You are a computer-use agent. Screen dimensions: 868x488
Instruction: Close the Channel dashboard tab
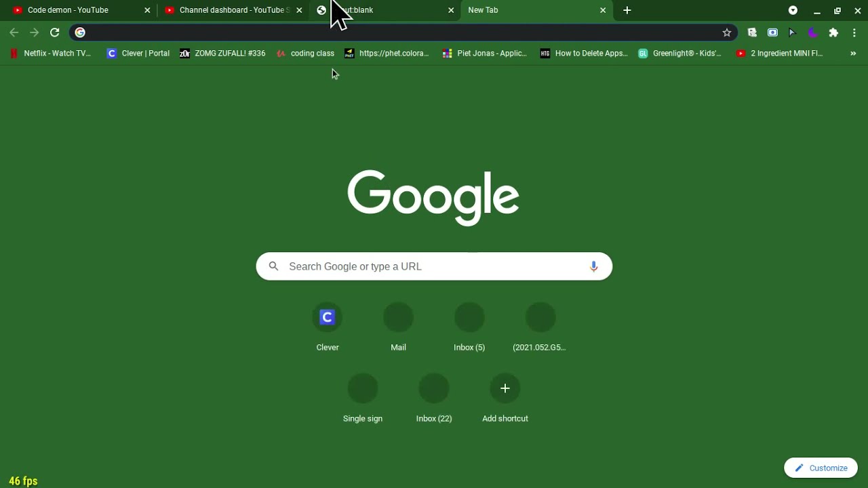pyautogui.click(x=299, y=10)
